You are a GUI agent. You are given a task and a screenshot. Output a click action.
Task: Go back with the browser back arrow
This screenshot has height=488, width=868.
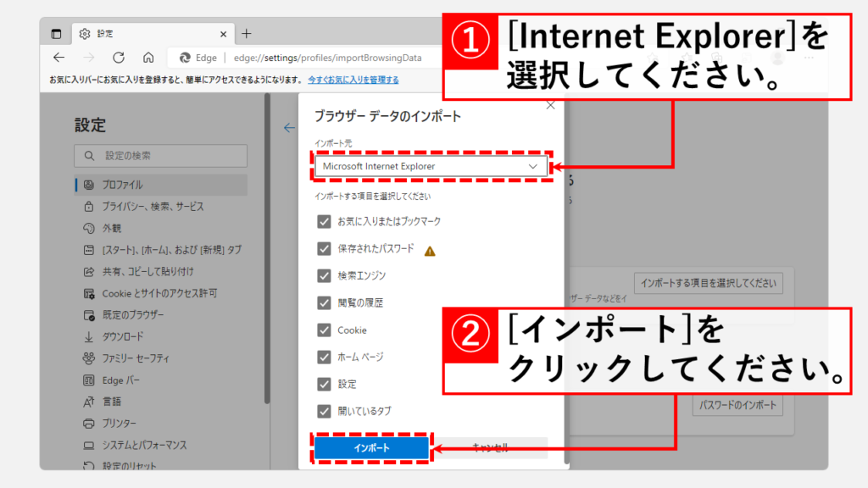[x=59, y=58]
